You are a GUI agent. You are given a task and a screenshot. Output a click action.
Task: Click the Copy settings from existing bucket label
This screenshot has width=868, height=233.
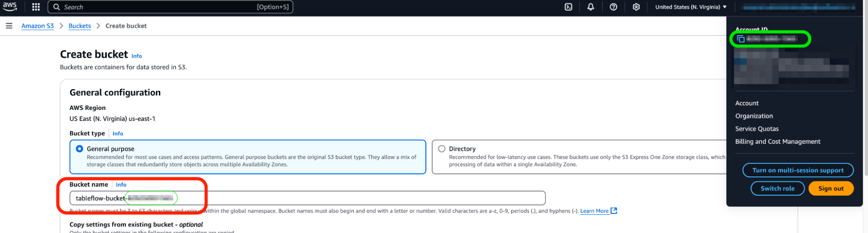[136, 225]
